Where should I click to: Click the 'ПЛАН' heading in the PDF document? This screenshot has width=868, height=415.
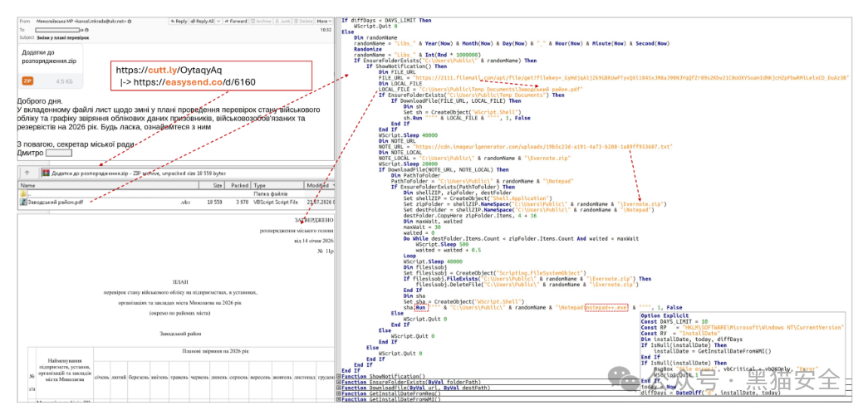click(x=180, y=281)
